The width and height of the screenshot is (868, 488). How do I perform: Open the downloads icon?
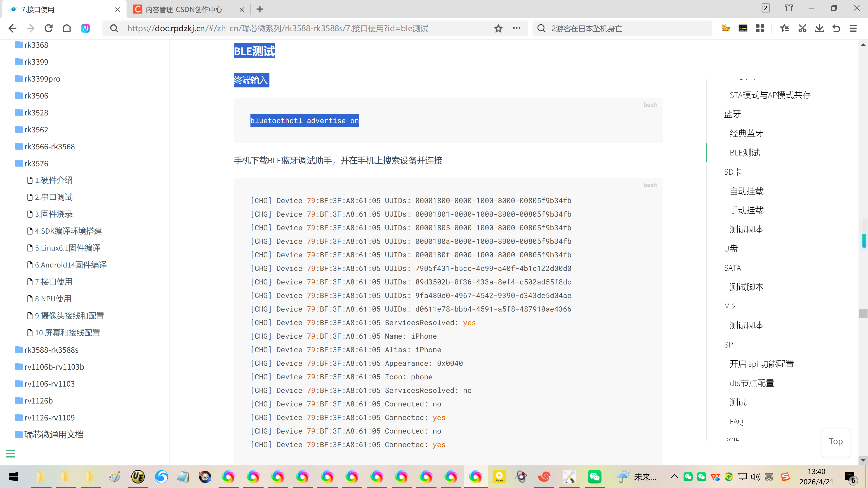tap(819, 28)
